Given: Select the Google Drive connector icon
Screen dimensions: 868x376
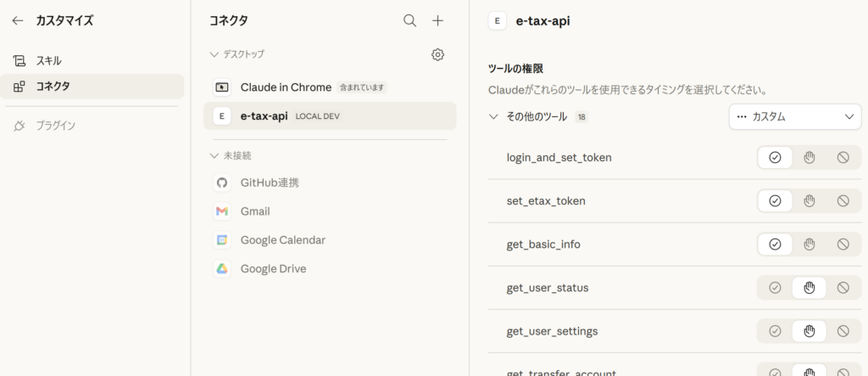Looking at the screenshot, I should tap(222, 269).
